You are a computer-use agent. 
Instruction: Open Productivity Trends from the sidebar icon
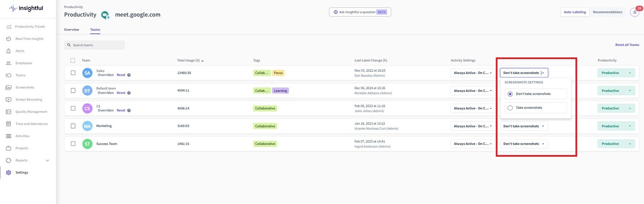[x=8, y=27]
